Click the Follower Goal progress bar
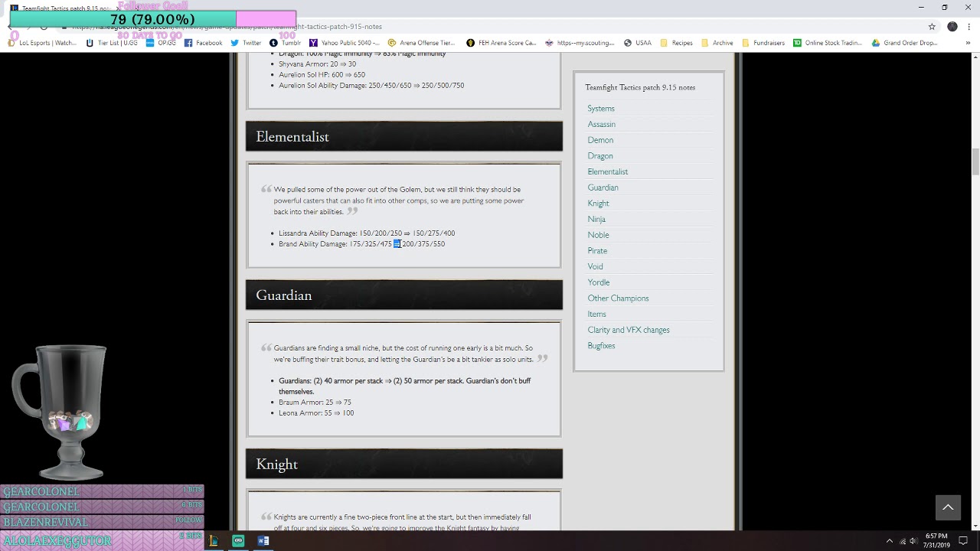Screen dimensions: 980x551 pyautogui.click(x=153, y=19)
